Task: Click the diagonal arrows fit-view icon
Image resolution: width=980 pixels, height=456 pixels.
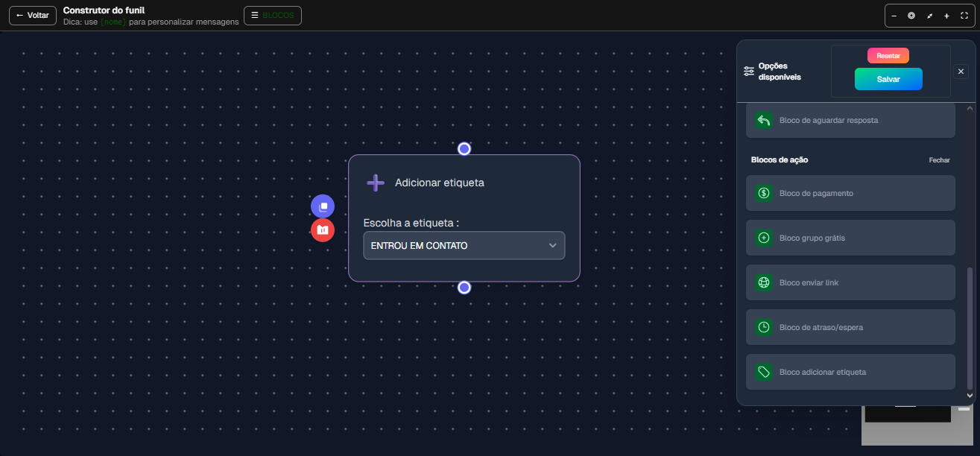Action: 929,16
